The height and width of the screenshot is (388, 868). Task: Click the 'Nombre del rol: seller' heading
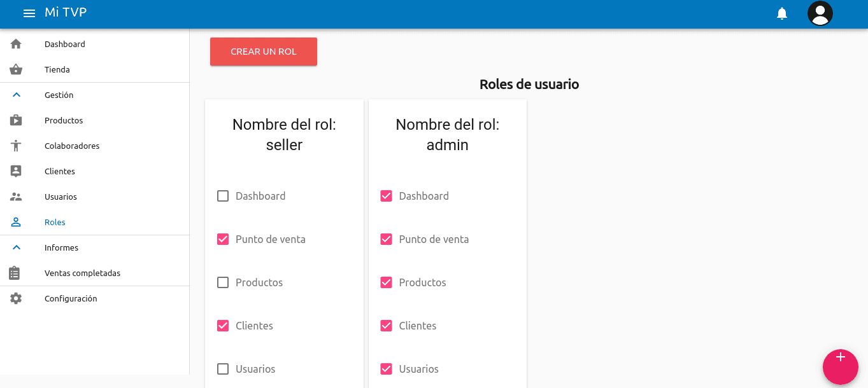[x=284, y=135]
